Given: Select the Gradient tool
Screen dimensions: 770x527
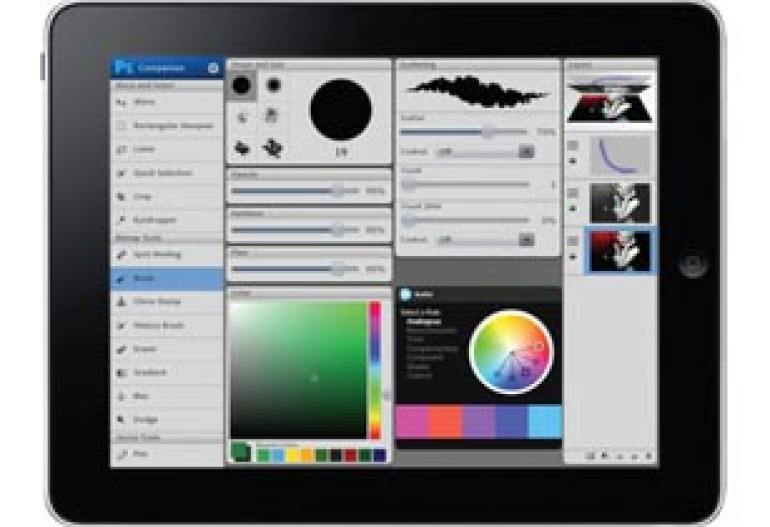Looking at the screenshot, I should (x=167, y=373).
